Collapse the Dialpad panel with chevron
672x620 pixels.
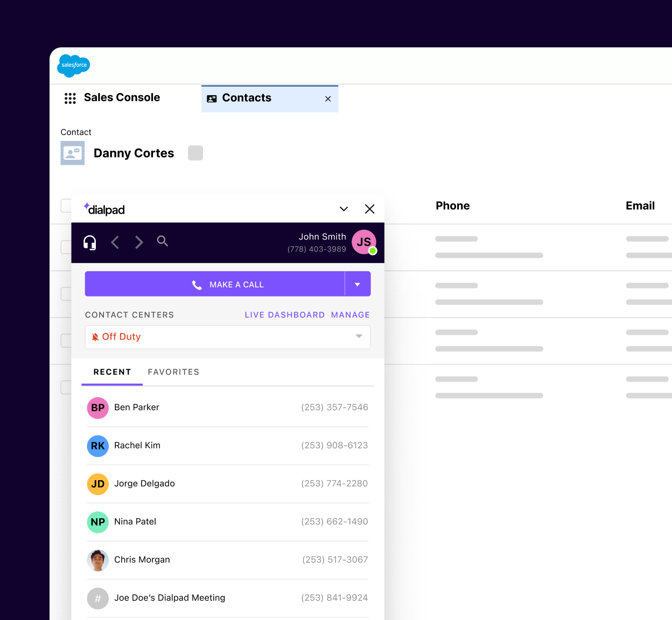[x=344, y=209]
